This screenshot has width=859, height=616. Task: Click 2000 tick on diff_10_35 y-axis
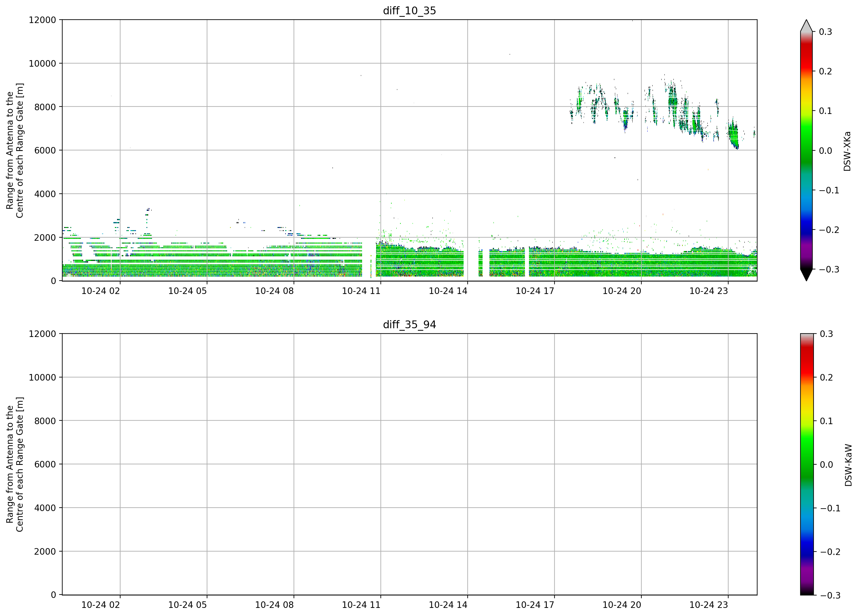[x=45, y=238]
